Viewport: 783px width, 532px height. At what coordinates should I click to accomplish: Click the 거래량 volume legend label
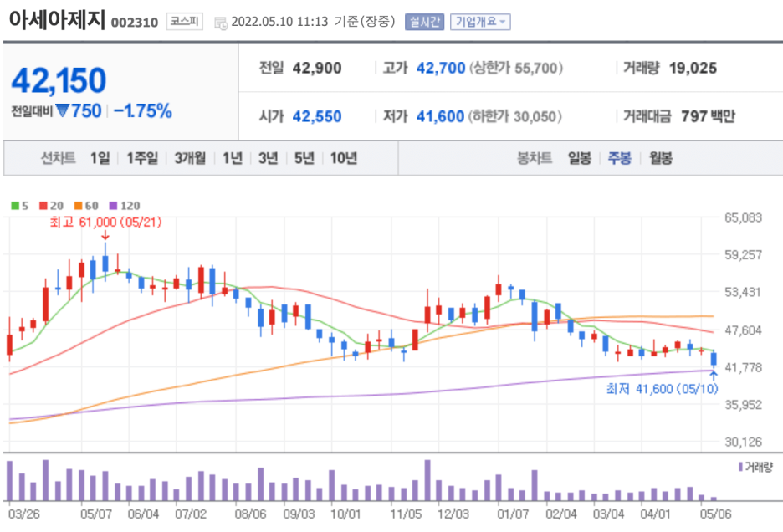click(759, 467)
